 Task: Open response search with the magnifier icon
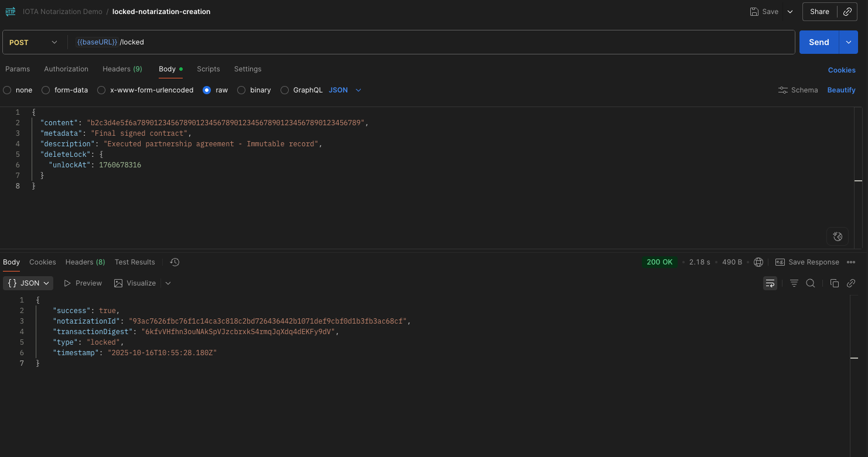coord(811,283)
